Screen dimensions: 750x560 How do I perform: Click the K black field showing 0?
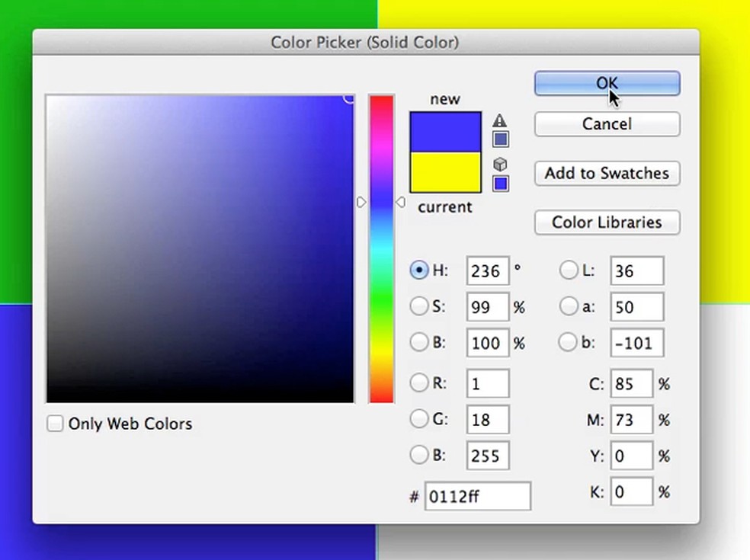[631, 491]
